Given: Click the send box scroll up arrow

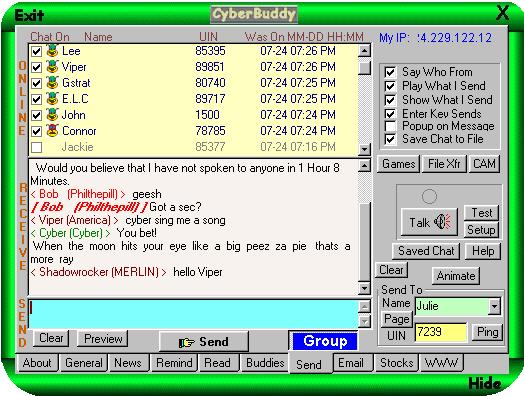Looking at the screenshot, I should pos(364,306).
